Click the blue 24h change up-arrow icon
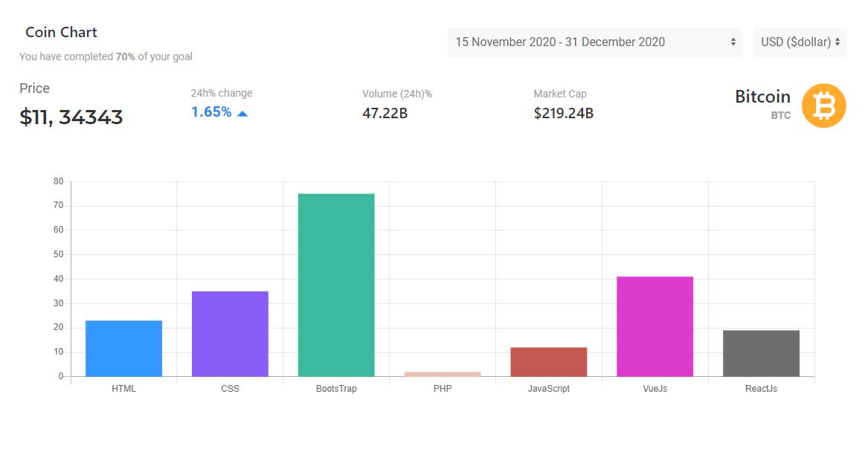 coord(242,113)
